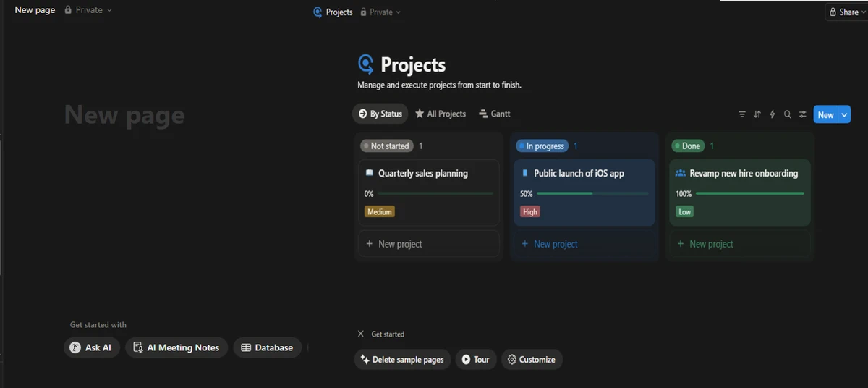
Task: Click the large Projects page icon
Action: click(367, 65)
